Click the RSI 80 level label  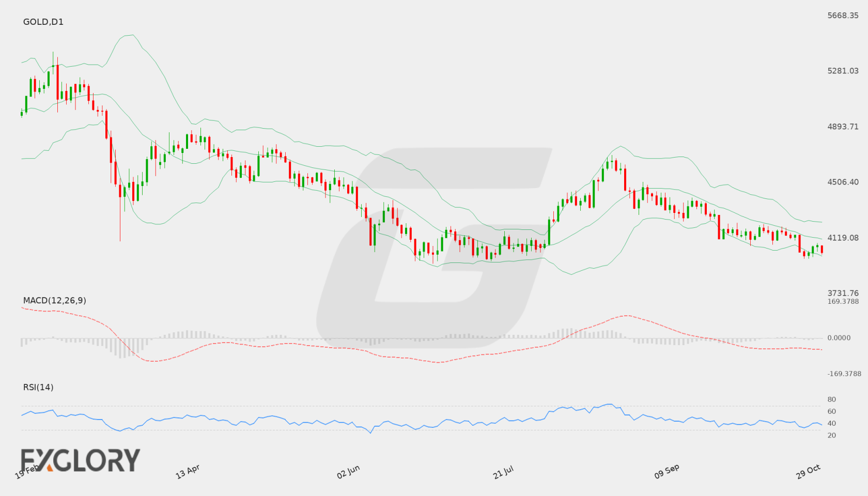[832, 399]
